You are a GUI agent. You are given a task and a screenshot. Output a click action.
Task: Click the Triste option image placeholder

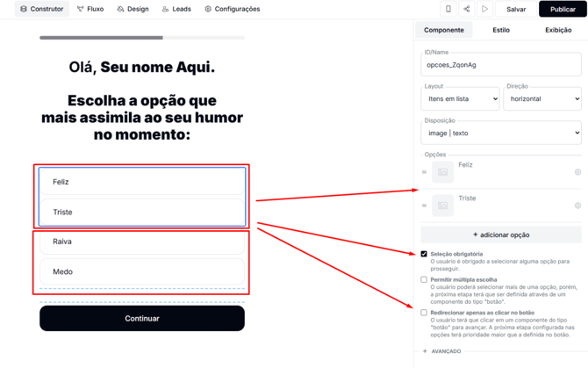coord(443,206)
